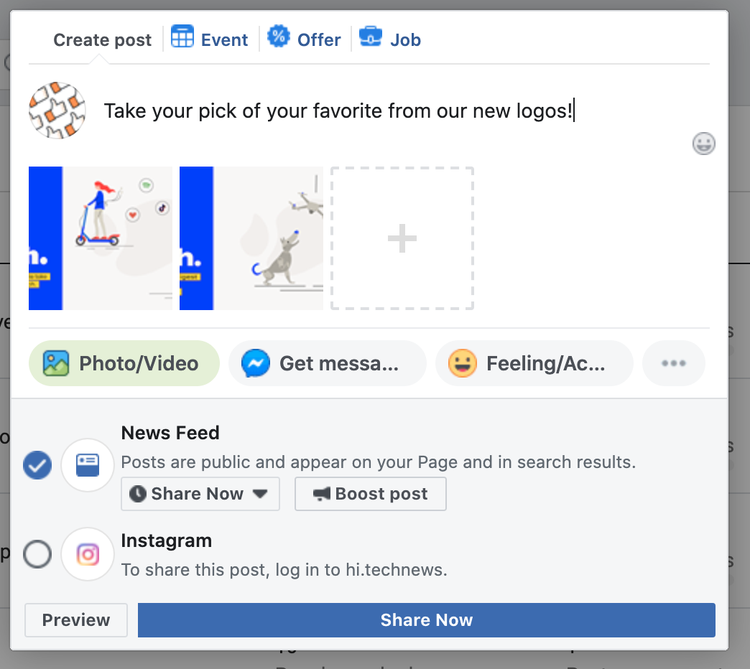Click the Instagram logo icon
The width and height of the screenshot is (750, 669).
(x=88, y=554)
